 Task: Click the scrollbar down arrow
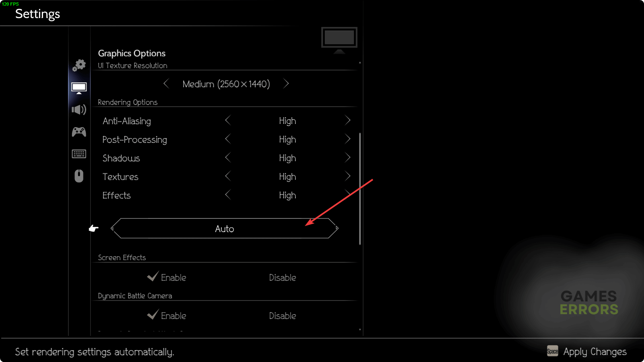click(360, 330)
